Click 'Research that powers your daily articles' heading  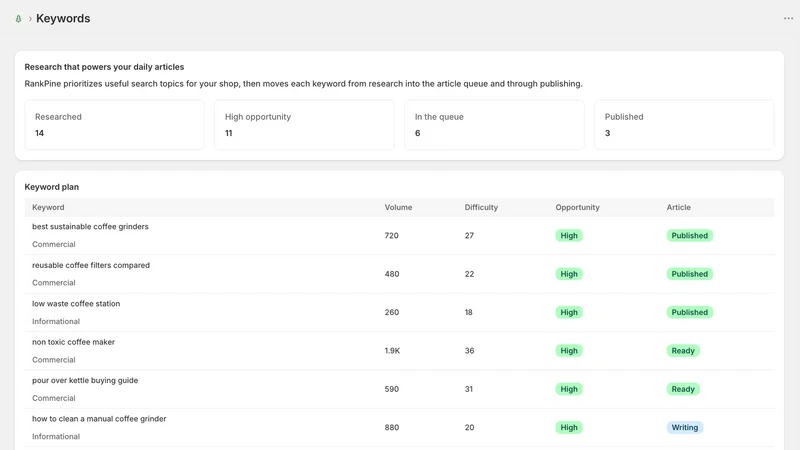click(104, 67)
